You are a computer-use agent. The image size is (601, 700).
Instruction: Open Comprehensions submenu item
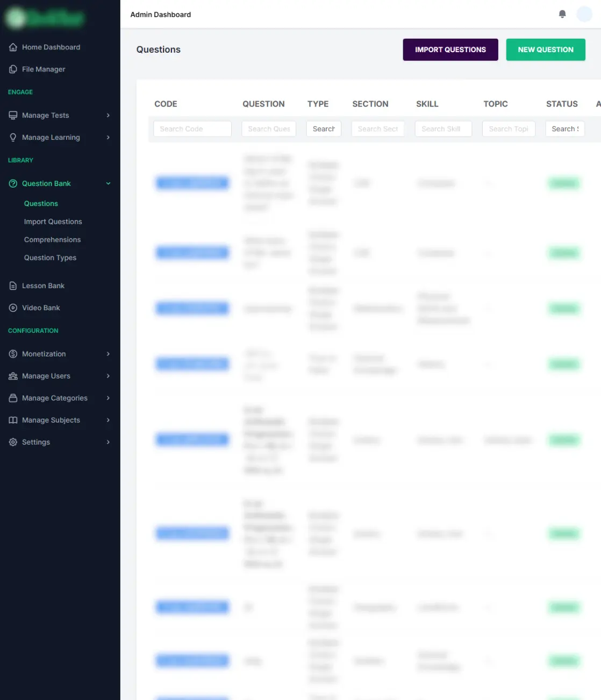[x=52, y=240]
